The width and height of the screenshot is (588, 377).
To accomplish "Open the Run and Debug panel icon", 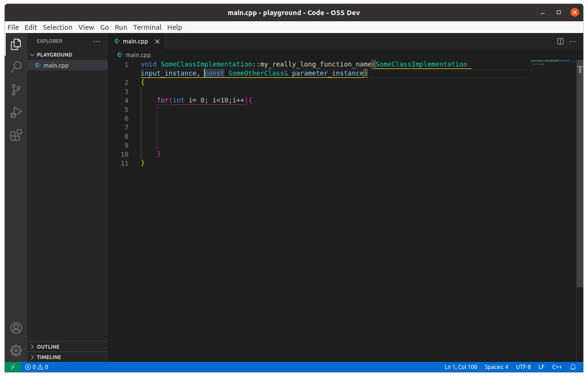I will (16, 112).
